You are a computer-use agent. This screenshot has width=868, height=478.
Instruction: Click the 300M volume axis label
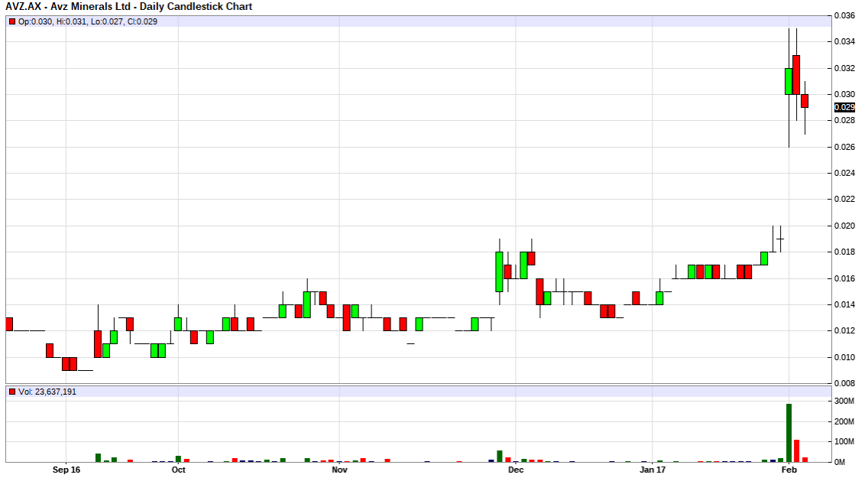[844, 401]
